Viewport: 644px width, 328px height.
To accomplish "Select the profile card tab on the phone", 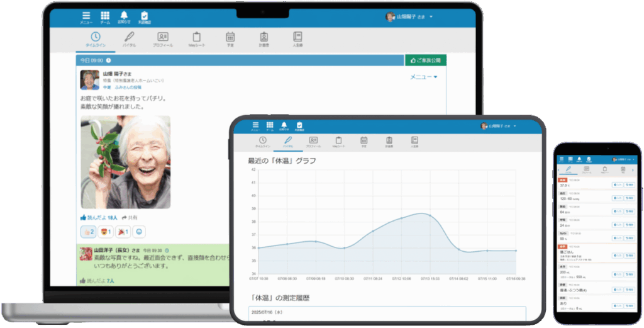I will point(587,170).
